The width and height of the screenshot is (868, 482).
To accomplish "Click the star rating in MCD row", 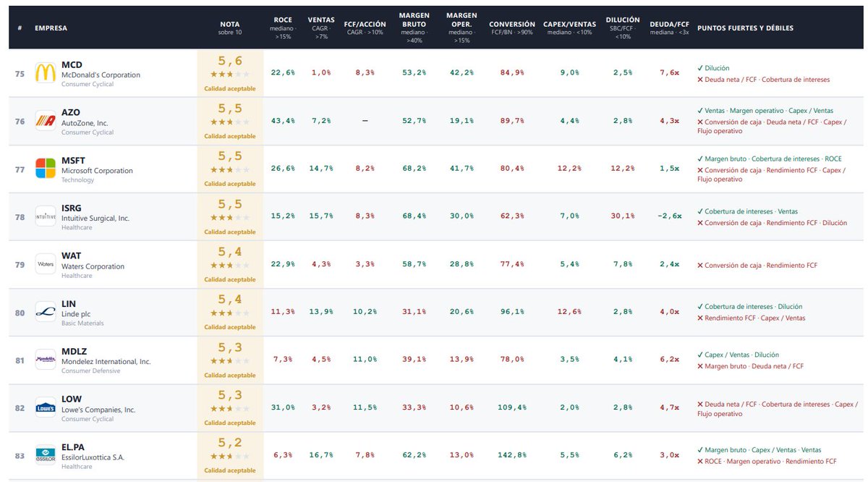I will [x=230, y=75].
